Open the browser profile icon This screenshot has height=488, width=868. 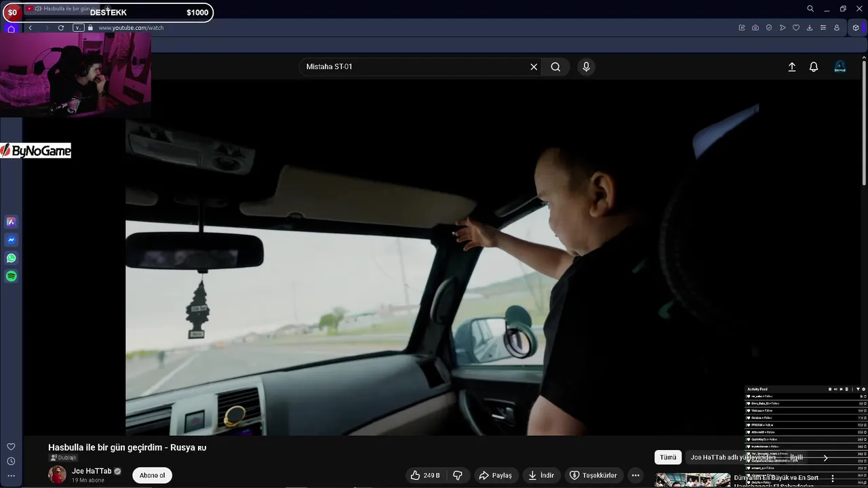pos(837,28)
